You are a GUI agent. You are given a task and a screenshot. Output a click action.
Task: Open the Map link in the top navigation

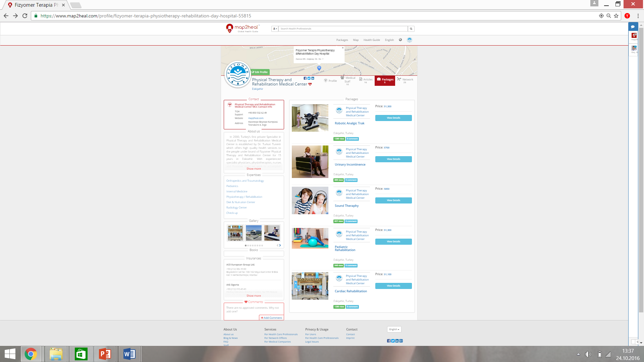point(356,40)
